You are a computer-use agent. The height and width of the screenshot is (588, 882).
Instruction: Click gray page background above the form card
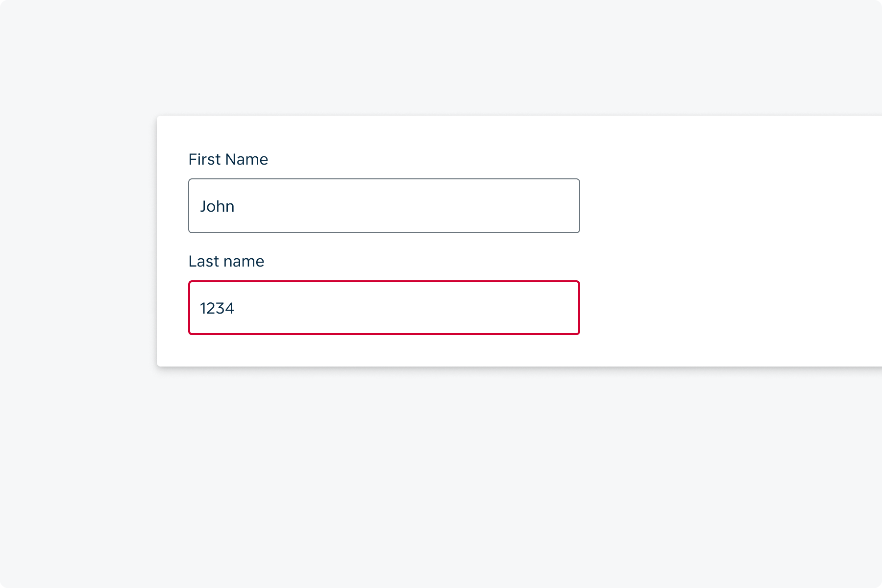(x=441, y=59)
